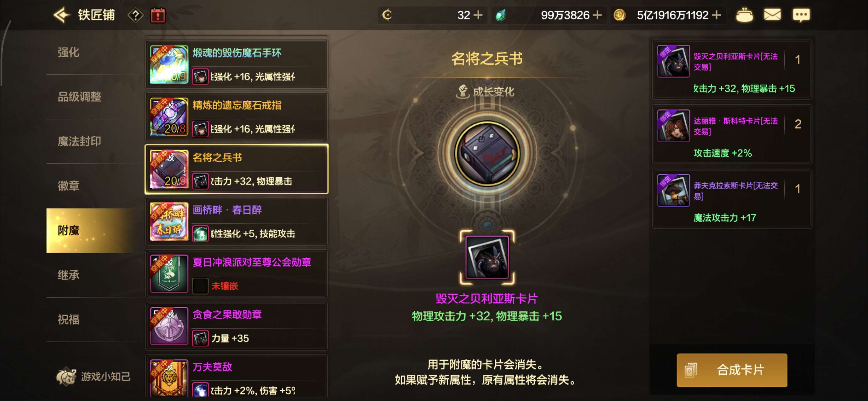Viewport: 868px width, 401px height.
Task: Select 贪食之果敢勋章 equipment item
Action: 236,326
